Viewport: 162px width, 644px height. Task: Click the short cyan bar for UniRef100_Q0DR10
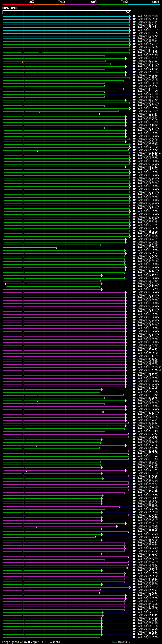tap(30, 248)
